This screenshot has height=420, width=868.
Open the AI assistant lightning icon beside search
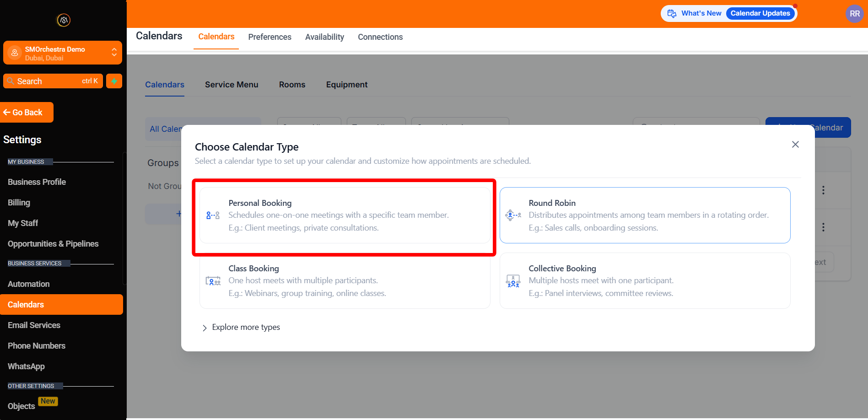[113, 81]
